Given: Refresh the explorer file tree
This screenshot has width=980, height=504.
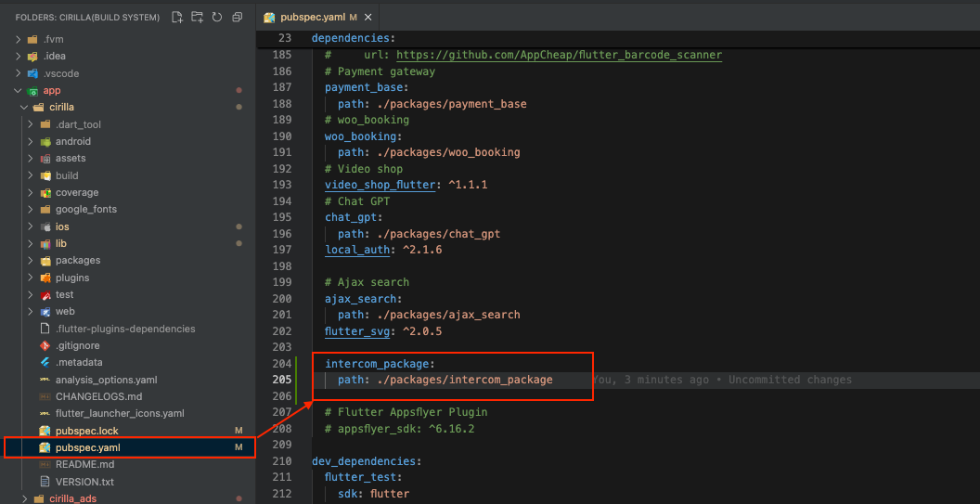Looking at the screenshot, I should point(217,18).
